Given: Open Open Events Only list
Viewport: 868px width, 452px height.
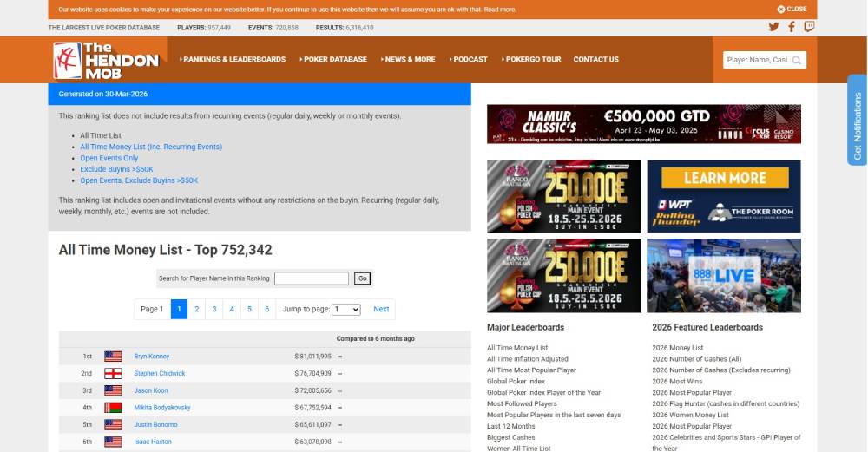Looking at the screenshot, I should pyautogui.click(x=109, y=158).
